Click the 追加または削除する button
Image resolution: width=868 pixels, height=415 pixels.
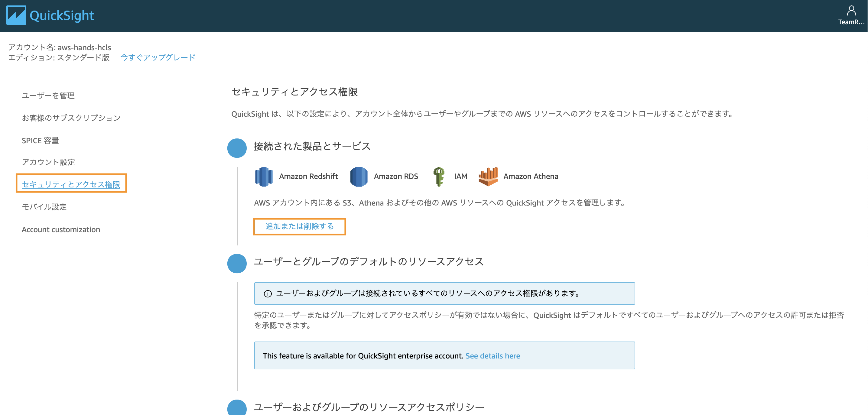[299, 226]
